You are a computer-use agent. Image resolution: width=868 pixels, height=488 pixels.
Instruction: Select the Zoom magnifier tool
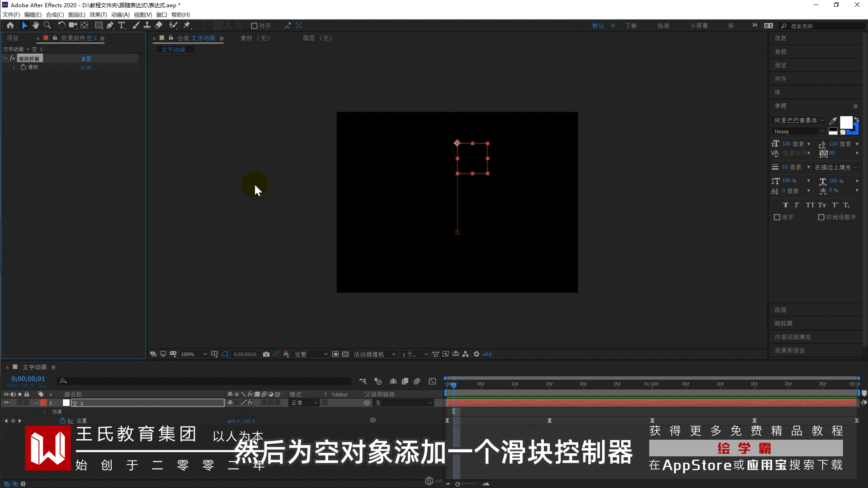(47, 26)
